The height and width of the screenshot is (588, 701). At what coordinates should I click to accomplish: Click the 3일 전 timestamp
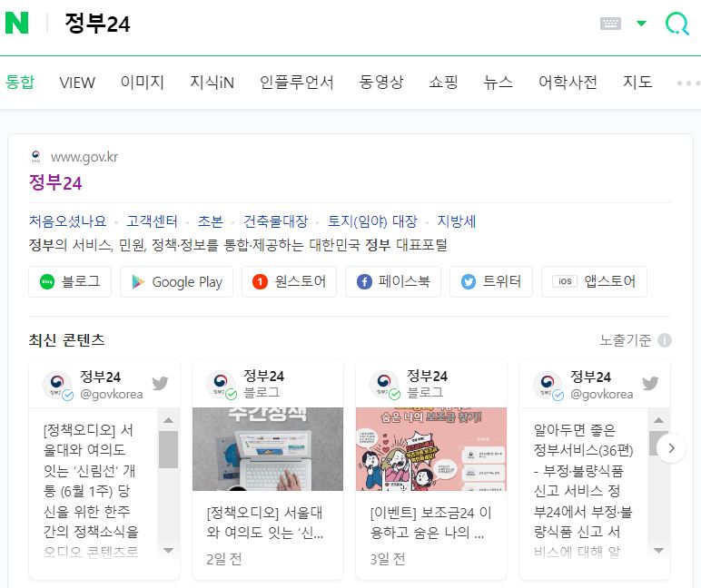[x=388, y=559]
